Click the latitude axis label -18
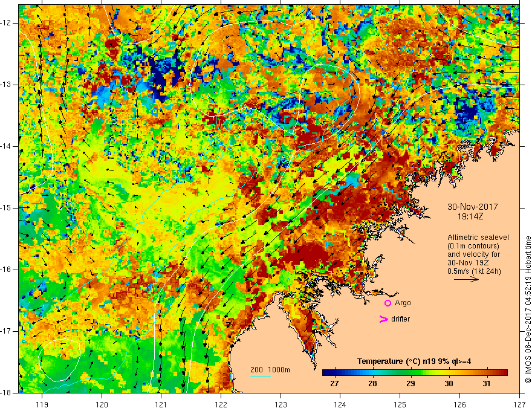 tap(6, 393)
